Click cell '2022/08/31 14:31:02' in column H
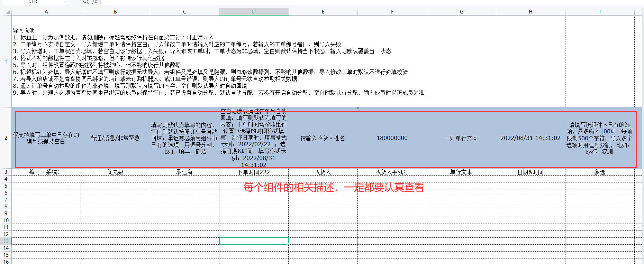The image size is (644, 264). (530, 138)
